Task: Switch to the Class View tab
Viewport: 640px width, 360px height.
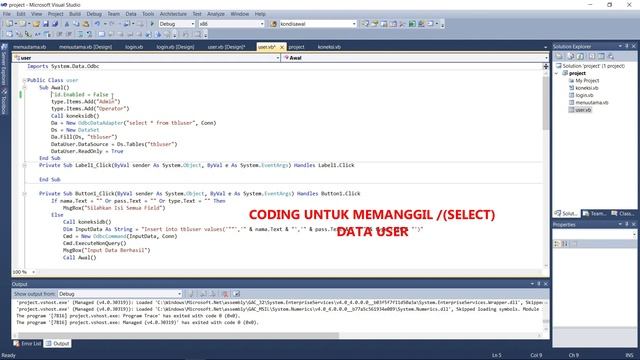Action: 623,213
